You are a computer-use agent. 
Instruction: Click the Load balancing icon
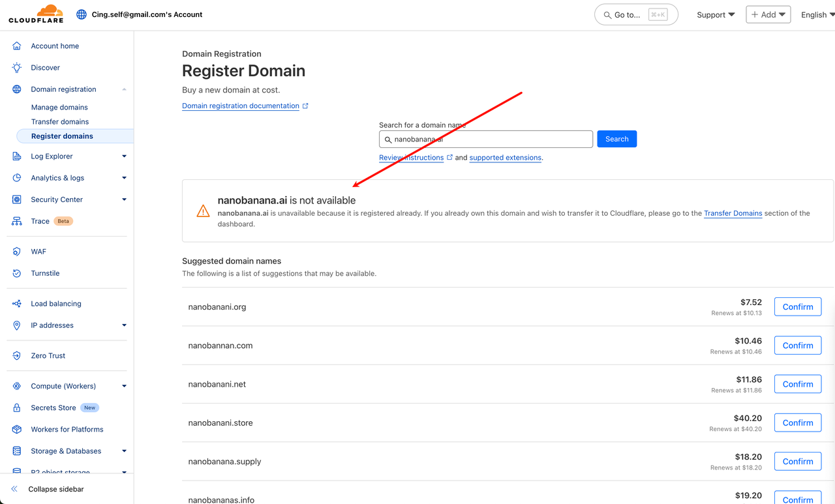tap(17, 304)
